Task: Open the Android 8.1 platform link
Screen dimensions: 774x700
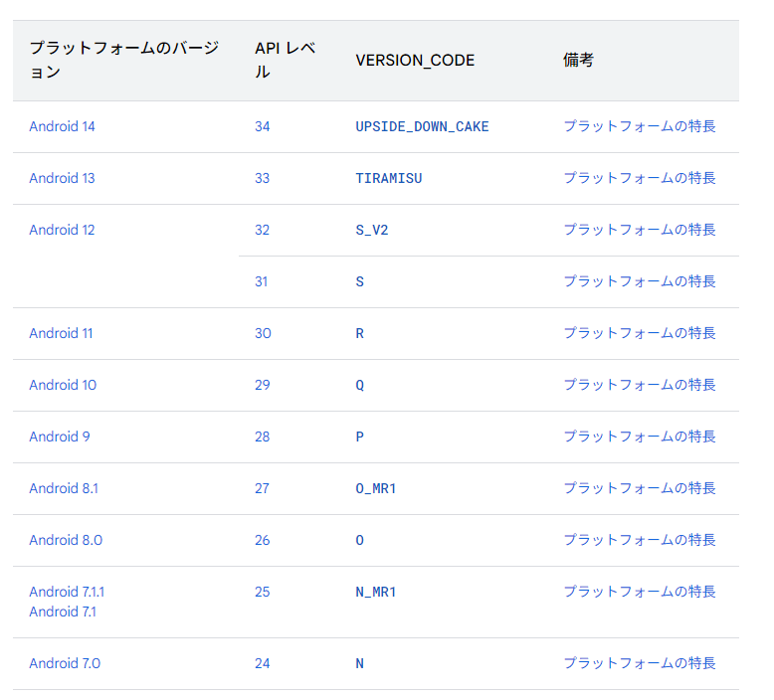Action: coord(64,489)
